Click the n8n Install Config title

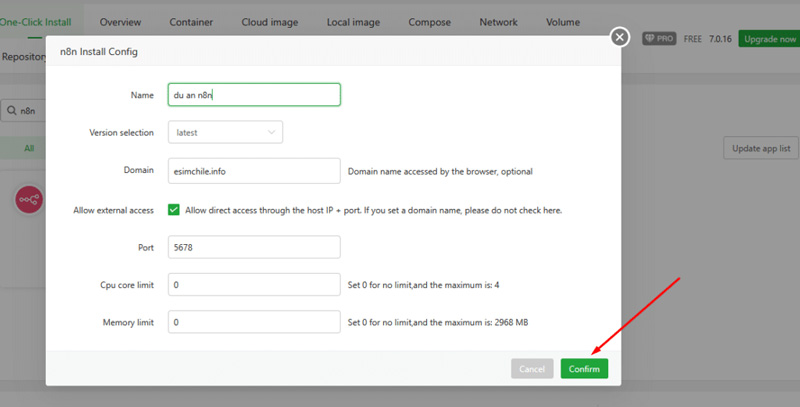pyautogui.click(x=98, y=52)
